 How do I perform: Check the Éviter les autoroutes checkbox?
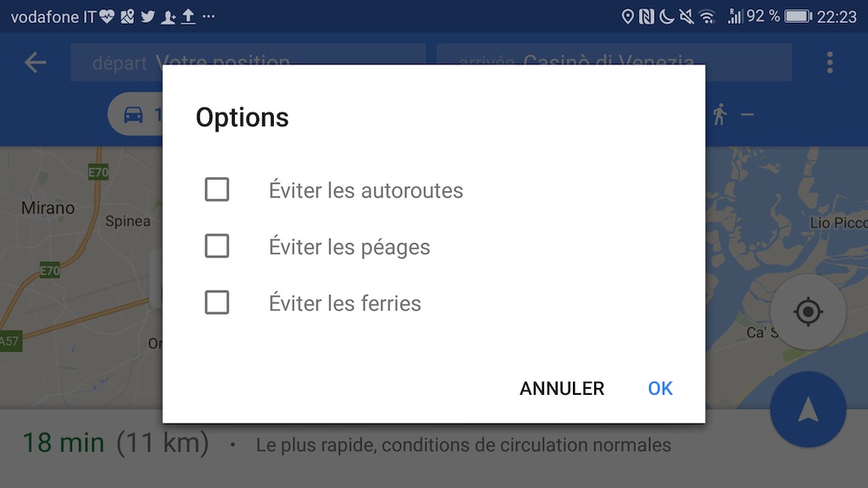tap(217, 190)
